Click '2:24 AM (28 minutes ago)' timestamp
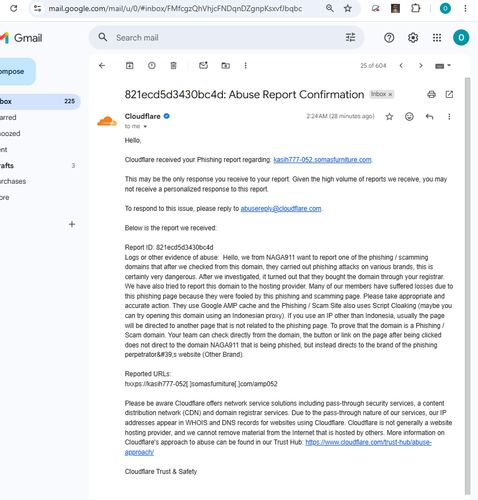The height and width of the screenshot is (500, 478). (x=340, y=116)
